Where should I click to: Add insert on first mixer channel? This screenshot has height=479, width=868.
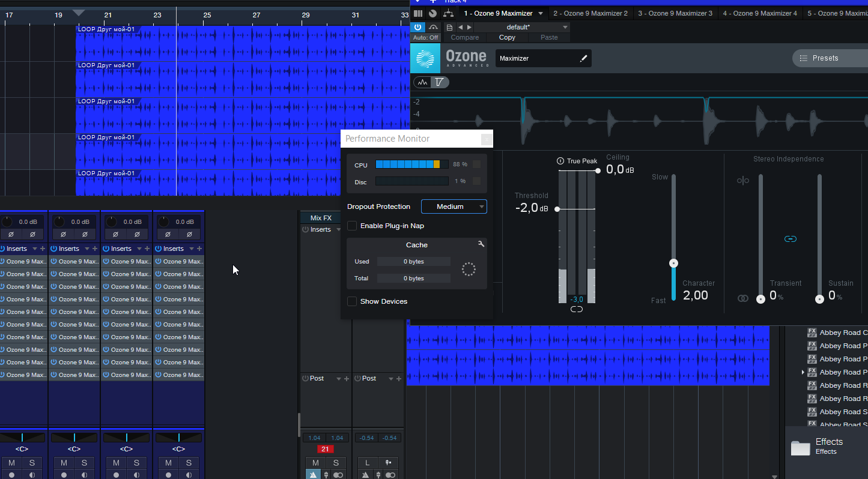coord(43,249)
